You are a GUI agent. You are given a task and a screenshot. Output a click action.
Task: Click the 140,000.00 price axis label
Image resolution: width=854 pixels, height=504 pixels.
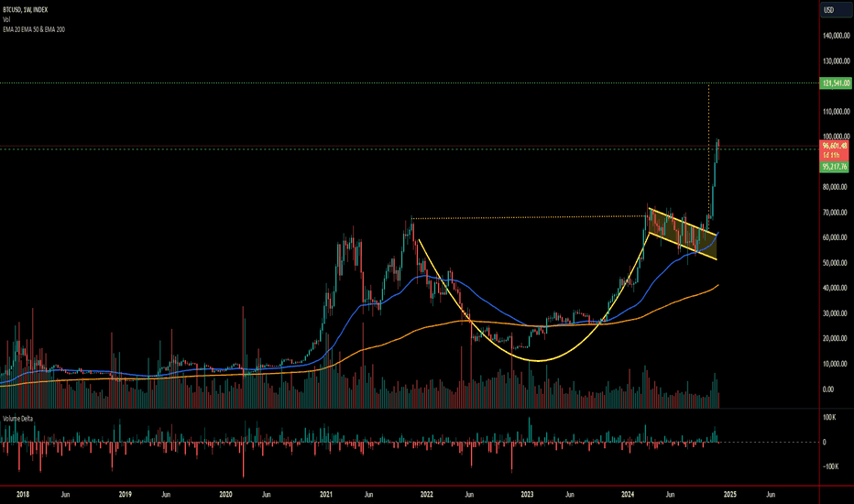[836, 36]
